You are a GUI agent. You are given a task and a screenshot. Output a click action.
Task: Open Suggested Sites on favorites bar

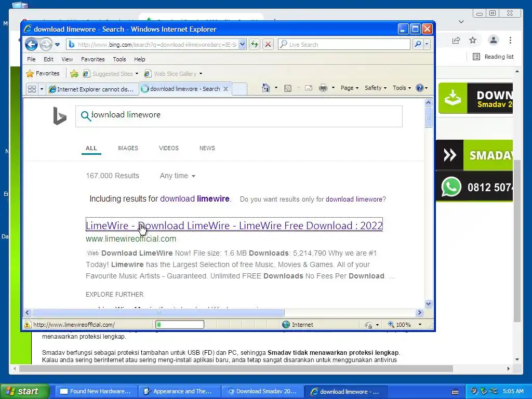coord(111,74)
